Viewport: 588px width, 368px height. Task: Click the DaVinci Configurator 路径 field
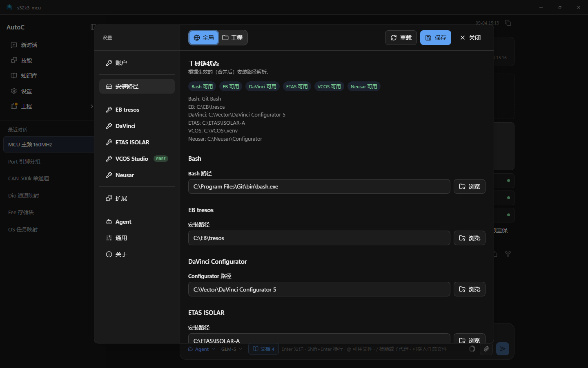pyautogui.click(x=319, y=289)
